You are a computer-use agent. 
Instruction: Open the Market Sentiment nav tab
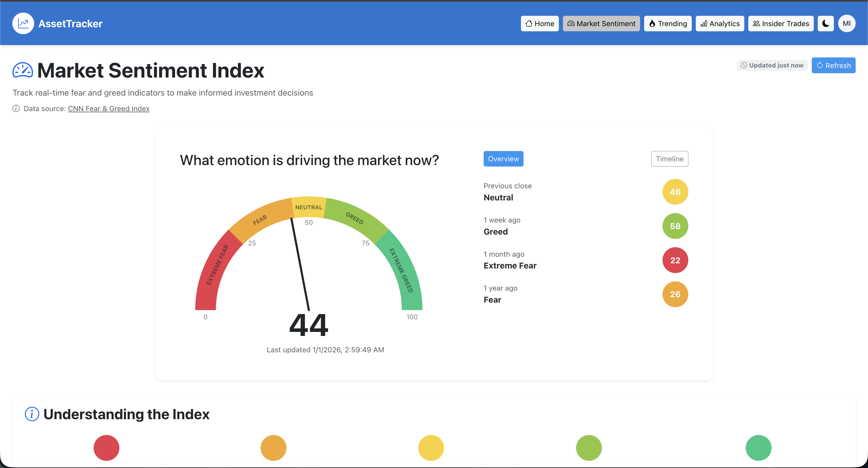pyautogui.click(x=601, y=23)
